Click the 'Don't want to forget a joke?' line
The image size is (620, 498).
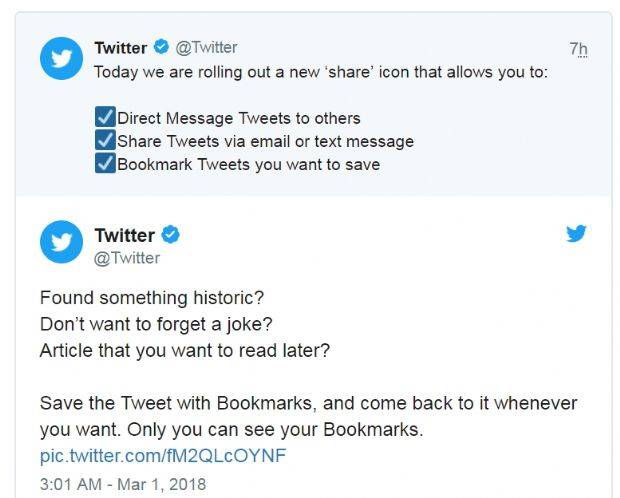coord(156,324)
